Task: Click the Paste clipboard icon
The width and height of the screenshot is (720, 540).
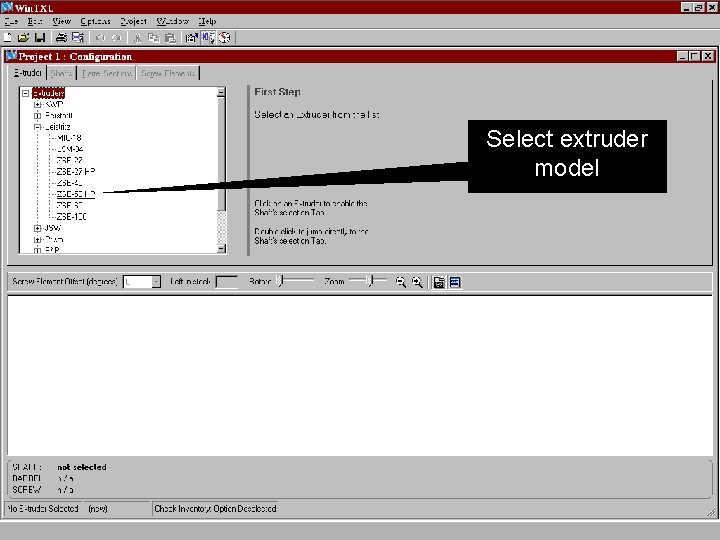Action: tap(170, 38)
